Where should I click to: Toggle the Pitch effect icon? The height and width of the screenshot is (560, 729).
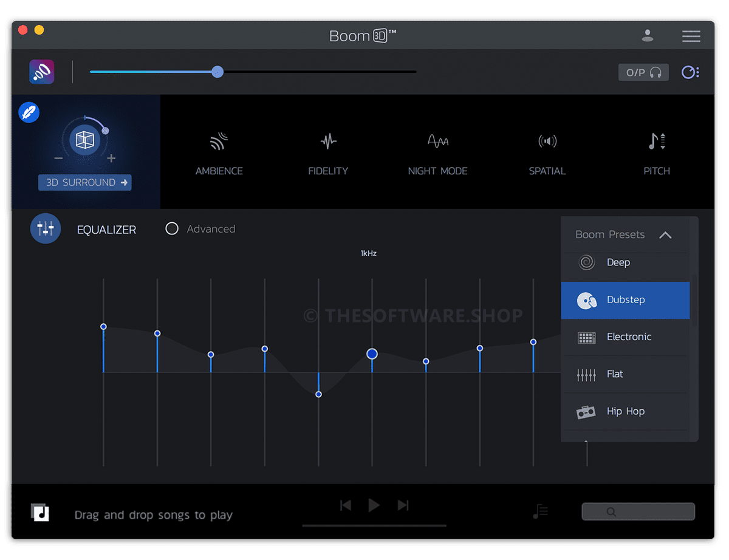(657, 142)
